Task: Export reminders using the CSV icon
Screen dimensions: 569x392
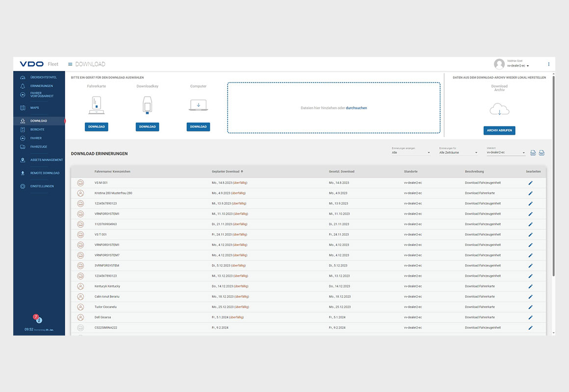Action: point(533,153)
